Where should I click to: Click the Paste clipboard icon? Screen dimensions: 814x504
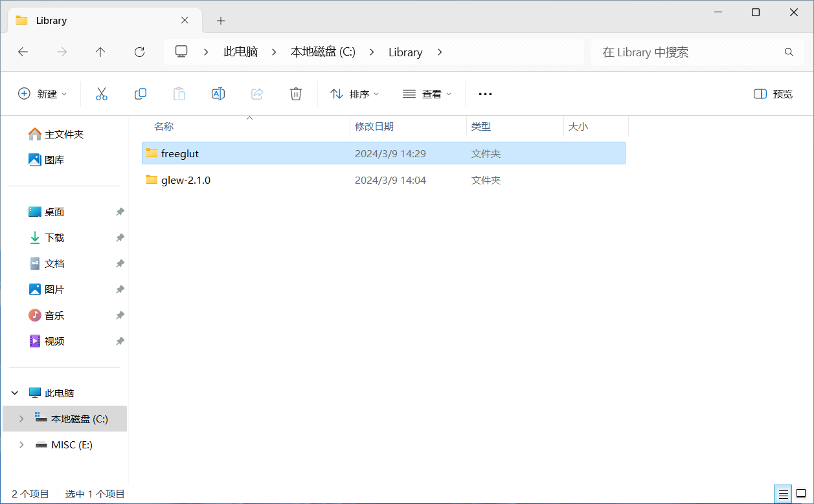coord(179,94)
